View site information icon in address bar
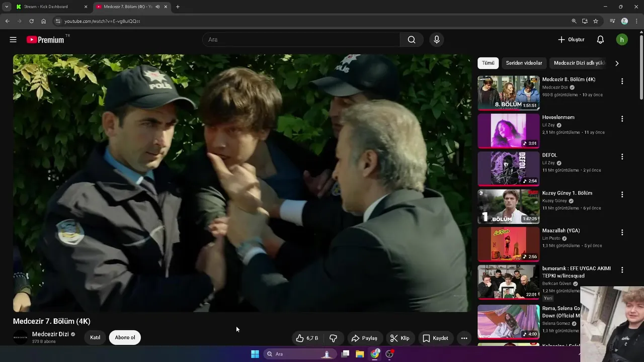This screenshot has width=644, height=362. pyautogui.click(x=58, y=21)
